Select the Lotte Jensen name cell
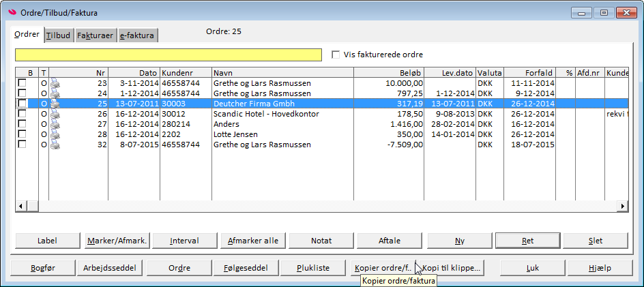This screenshot has height=287, width=644. pos(282,134)
